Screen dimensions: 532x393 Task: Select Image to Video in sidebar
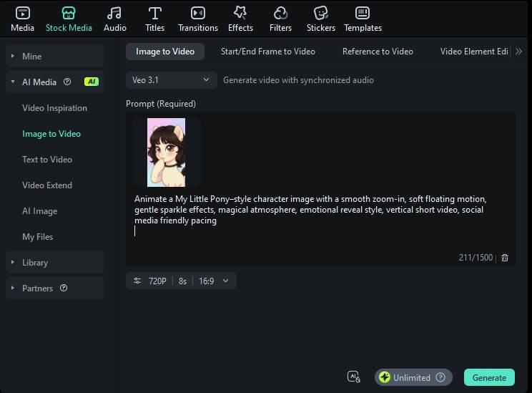[51, 134]
